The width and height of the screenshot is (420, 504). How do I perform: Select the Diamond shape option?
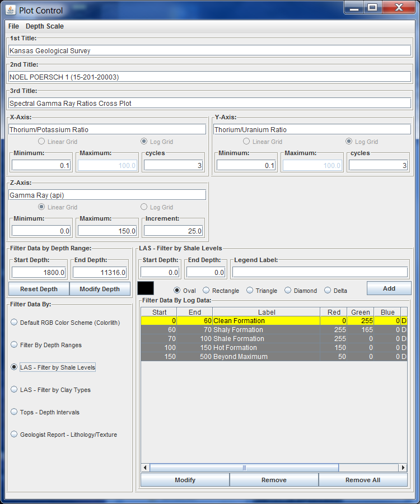(x=301, y=291)
